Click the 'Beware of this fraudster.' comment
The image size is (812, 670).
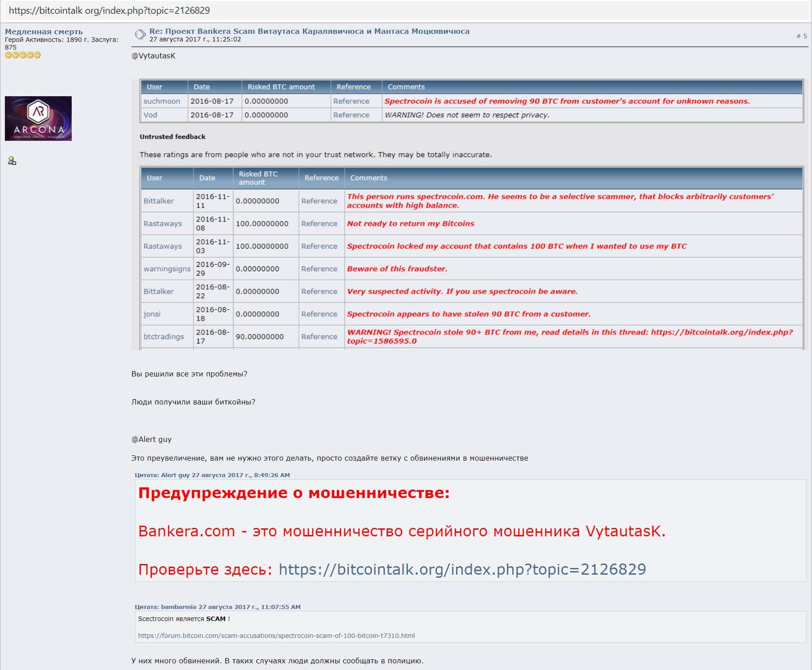(397, 269)
